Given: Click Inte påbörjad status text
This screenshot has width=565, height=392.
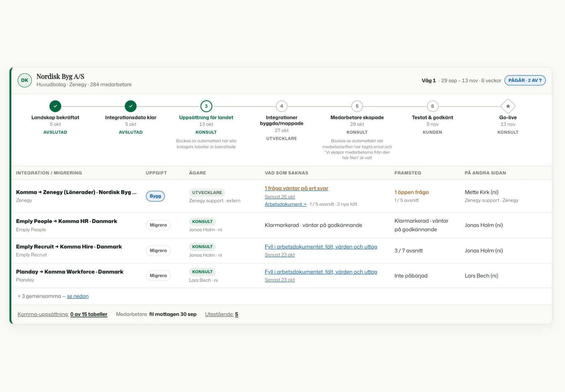Looking at the screenshot, I should click(x=411, y=276).
